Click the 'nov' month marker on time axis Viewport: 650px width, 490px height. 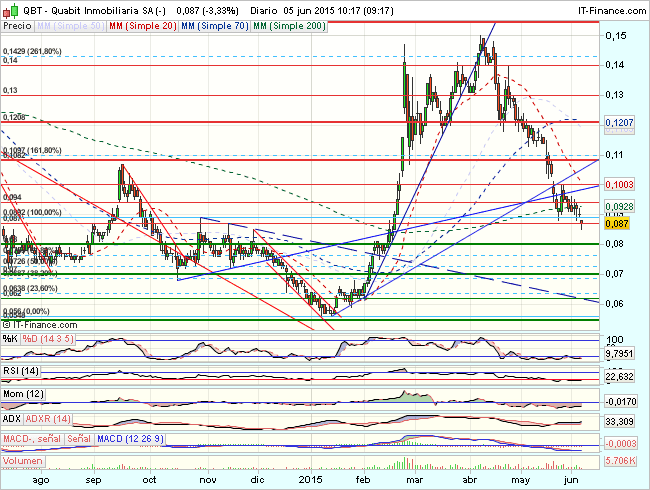point(208,480)
